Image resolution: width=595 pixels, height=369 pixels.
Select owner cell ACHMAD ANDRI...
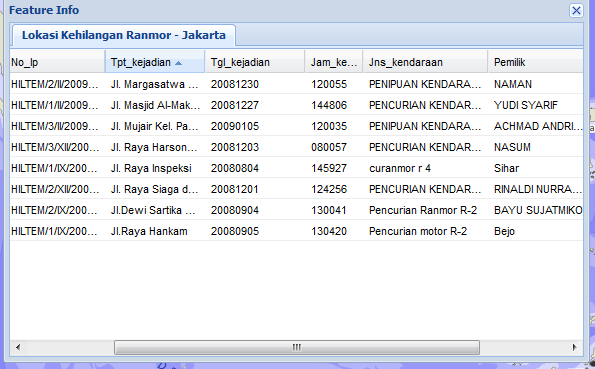538,126
